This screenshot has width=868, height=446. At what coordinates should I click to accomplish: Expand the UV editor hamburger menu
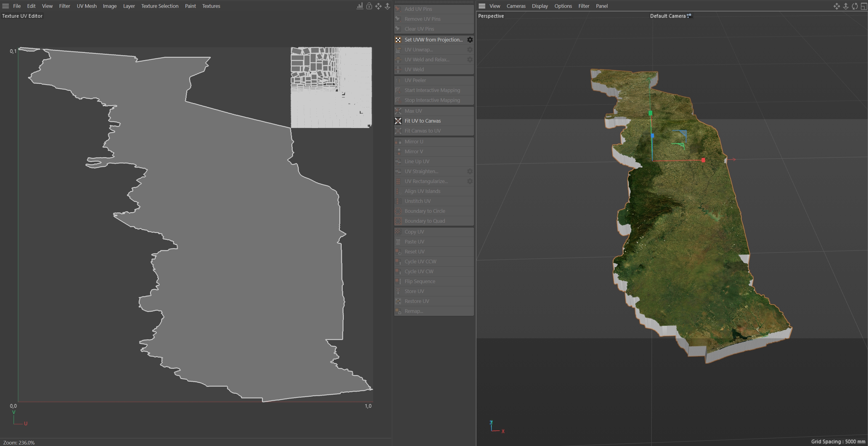pos(5,6)
